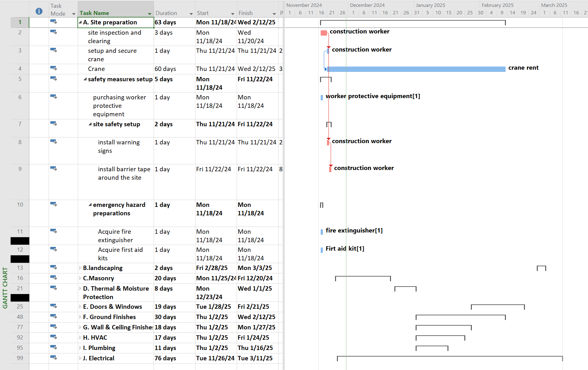Click task mode icon for purchasing worker protective equipment
The image size is (588, 370).
click(x=54, y=97)
